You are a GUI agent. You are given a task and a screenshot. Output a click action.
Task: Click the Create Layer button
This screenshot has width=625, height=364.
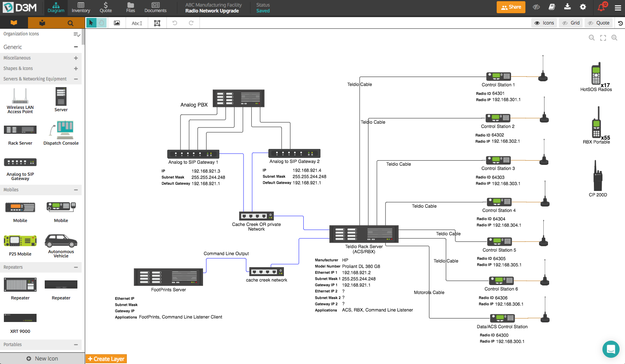click(x=106, y=359)
